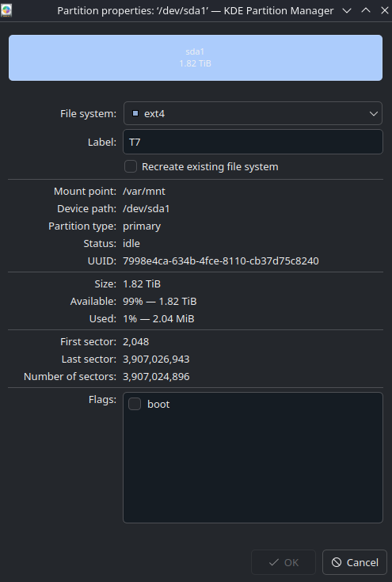Click the window title bar text
392x582 pixels.
[196, 11]
